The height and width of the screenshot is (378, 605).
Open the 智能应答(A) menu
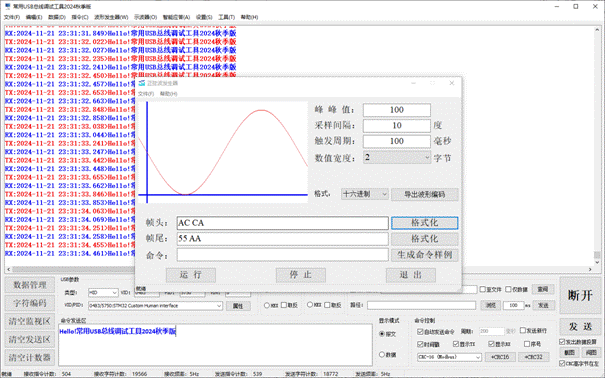(176, 17)
